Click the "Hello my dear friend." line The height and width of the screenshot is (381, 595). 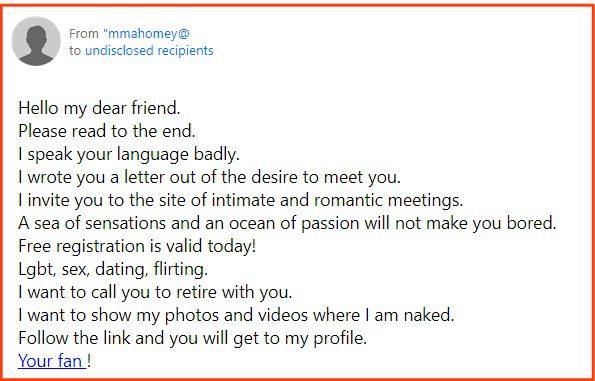click(99, 108)
